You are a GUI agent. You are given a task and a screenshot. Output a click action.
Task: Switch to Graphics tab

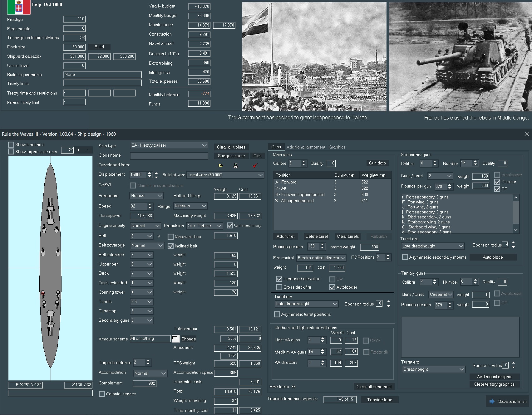(x=337, y=147)
